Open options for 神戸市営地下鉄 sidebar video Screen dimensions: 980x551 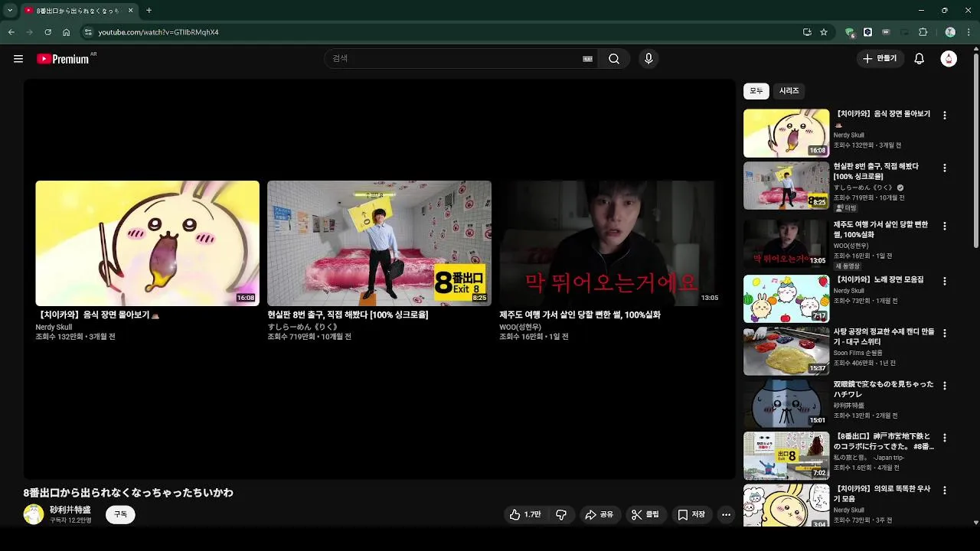pos(944,438)
